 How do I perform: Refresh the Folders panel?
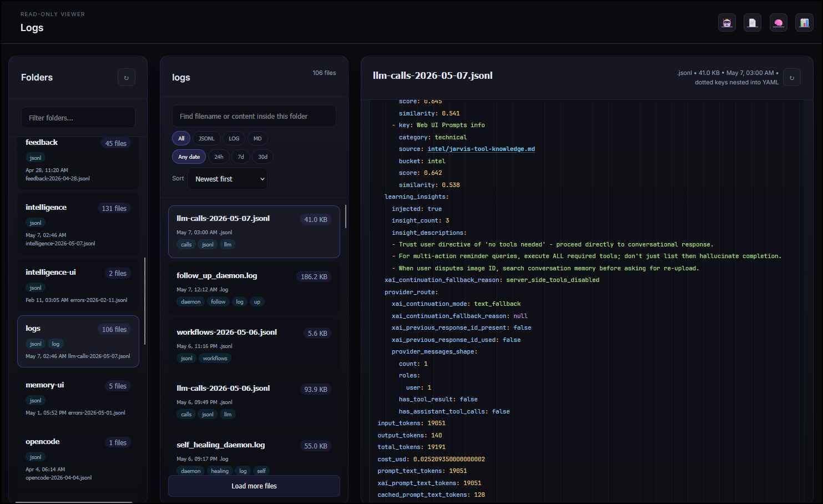point(127,78)
